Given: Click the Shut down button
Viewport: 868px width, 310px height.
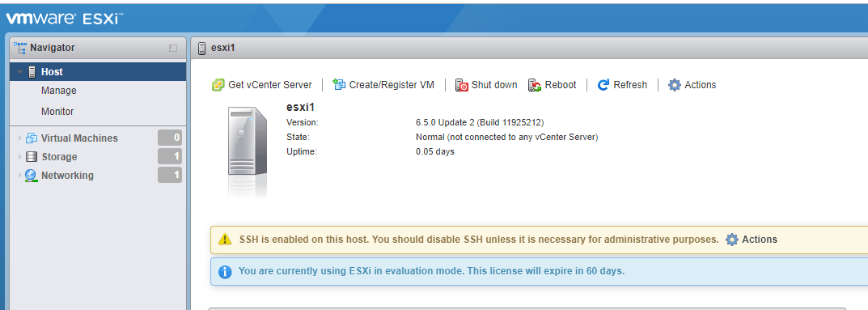Looking at the screenshot, I should [x=486, y=85].
